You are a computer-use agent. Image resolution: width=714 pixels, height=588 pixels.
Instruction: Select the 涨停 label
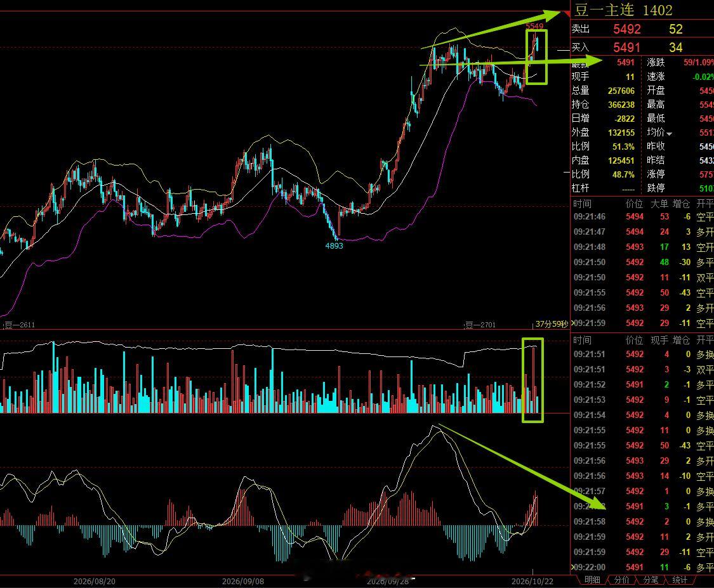click(656, 174)
